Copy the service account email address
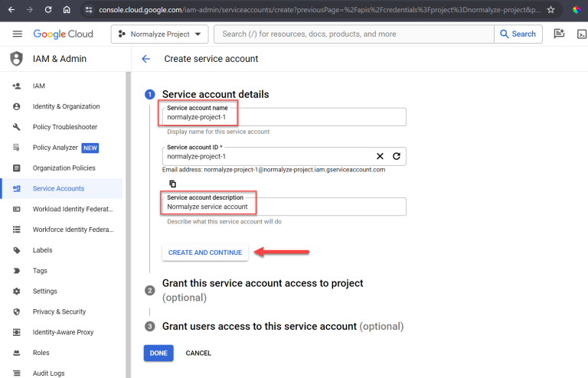588x378 pixels. (172, 184)
